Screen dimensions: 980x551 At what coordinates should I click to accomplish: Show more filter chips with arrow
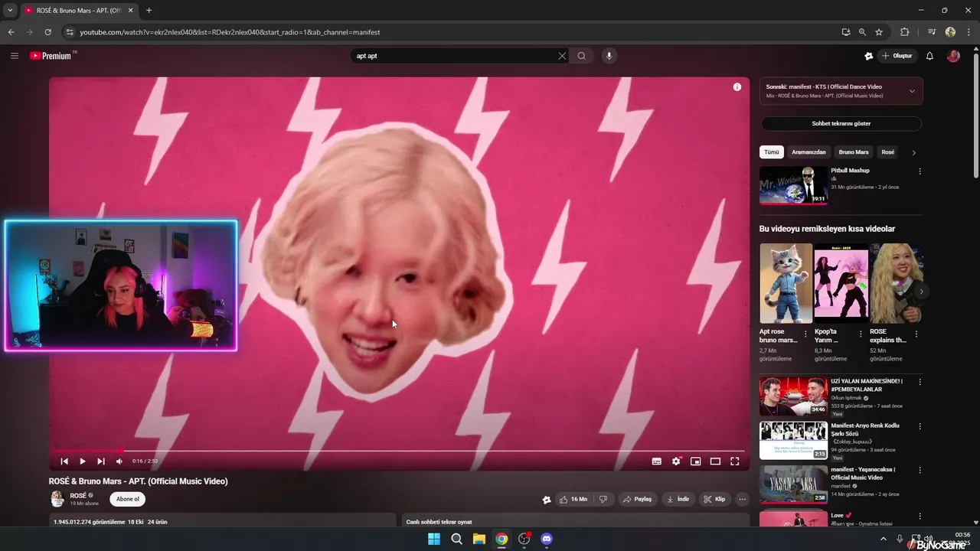[x=913, y=152]
